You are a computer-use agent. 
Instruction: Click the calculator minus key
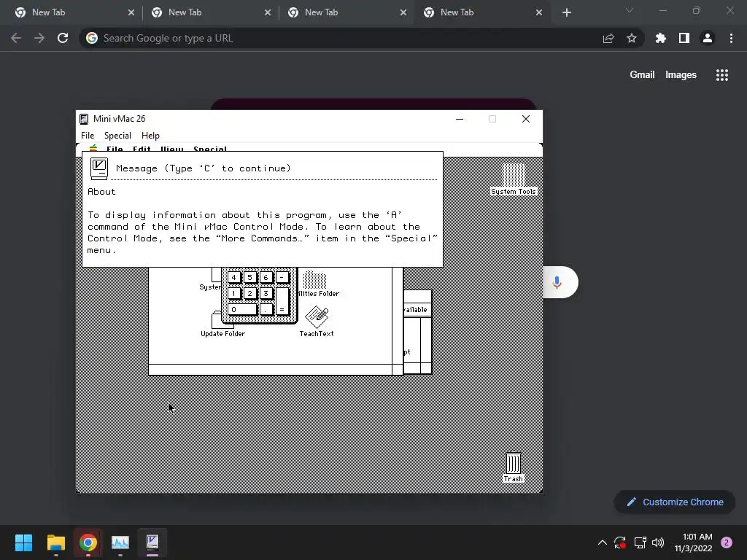click(282, 277)
